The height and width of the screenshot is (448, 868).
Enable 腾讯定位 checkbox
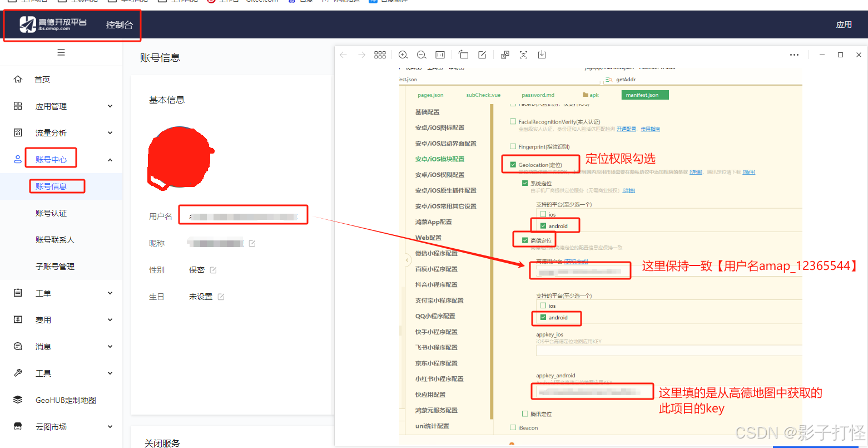point(525,413)
